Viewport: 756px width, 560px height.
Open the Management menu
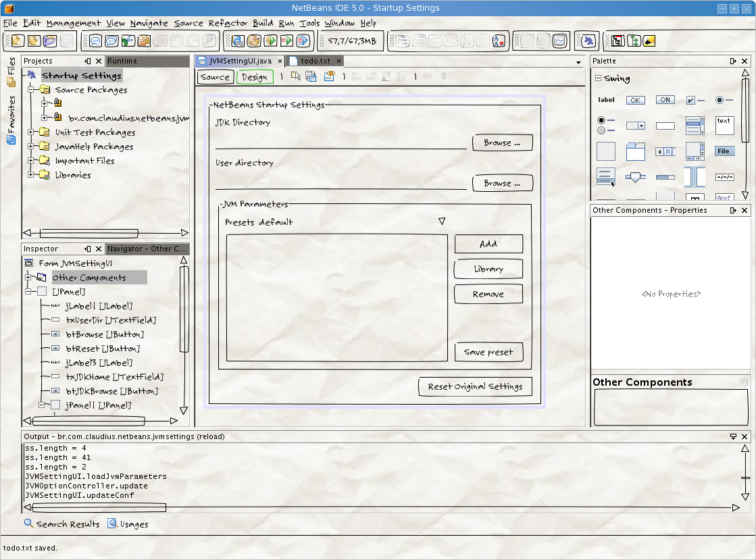73,23
